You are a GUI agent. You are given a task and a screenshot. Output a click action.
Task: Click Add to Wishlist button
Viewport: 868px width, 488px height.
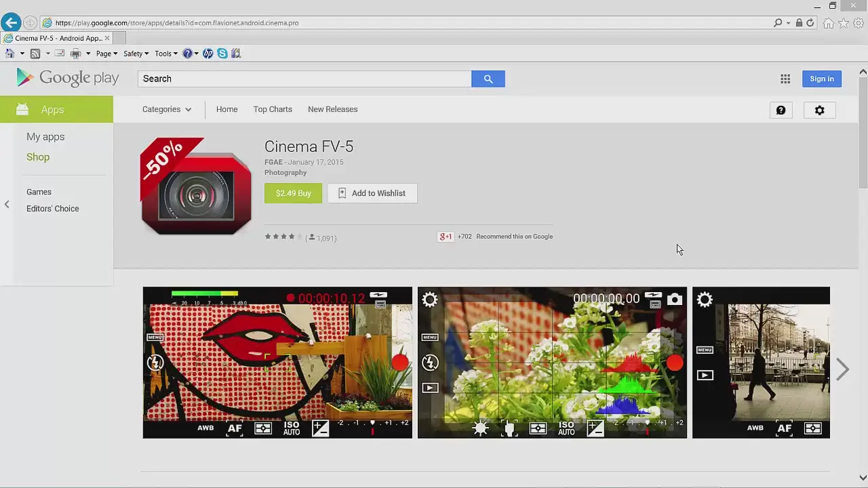point(372,193)
